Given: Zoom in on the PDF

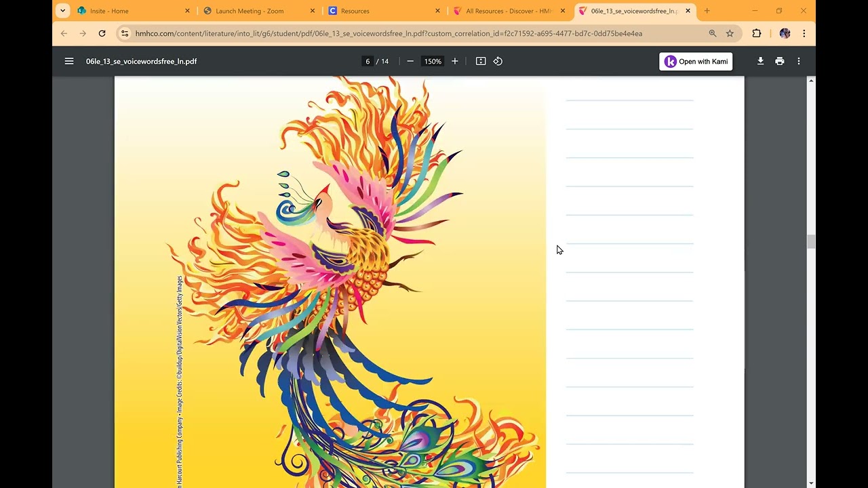Looking at the screenshot, I should [455, 61].
